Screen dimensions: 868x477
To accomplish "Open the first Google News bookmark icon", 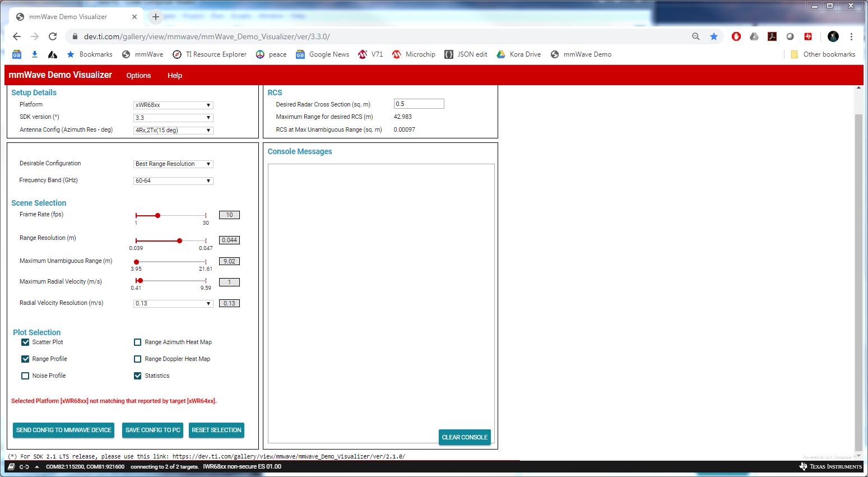I will pyautogui.click(x=17, y=54).
